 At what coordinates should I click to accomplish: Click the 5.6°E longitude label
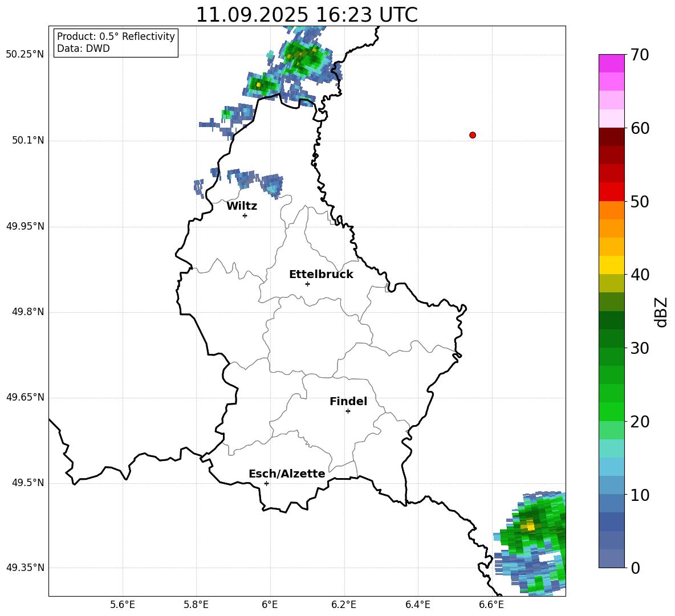(123, 605)
